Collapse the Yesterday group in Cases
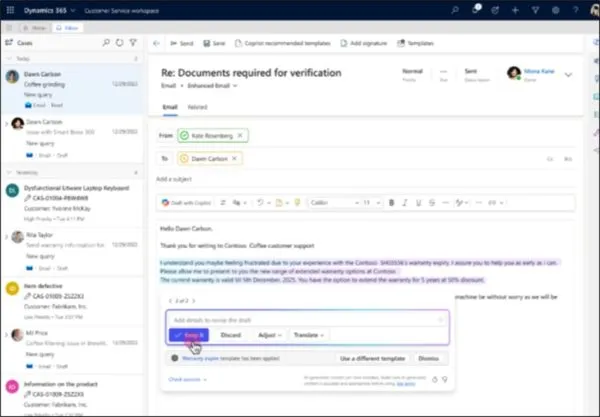This screenshot has width=600, height=417. pos(9,173)
